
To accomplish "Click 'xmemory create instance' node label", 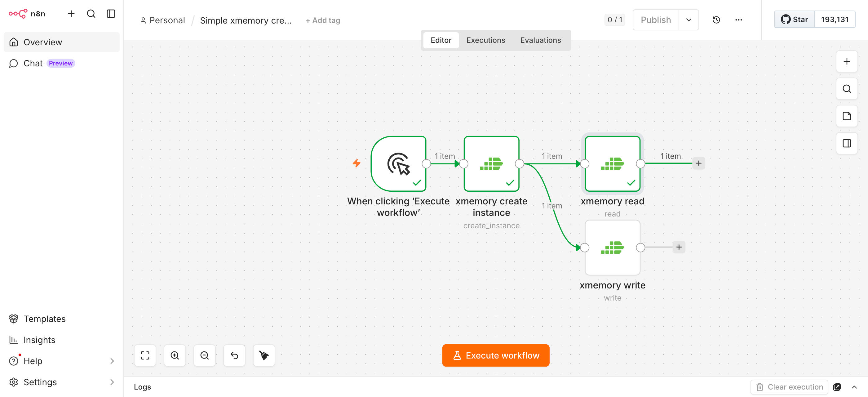I will 491,207.
